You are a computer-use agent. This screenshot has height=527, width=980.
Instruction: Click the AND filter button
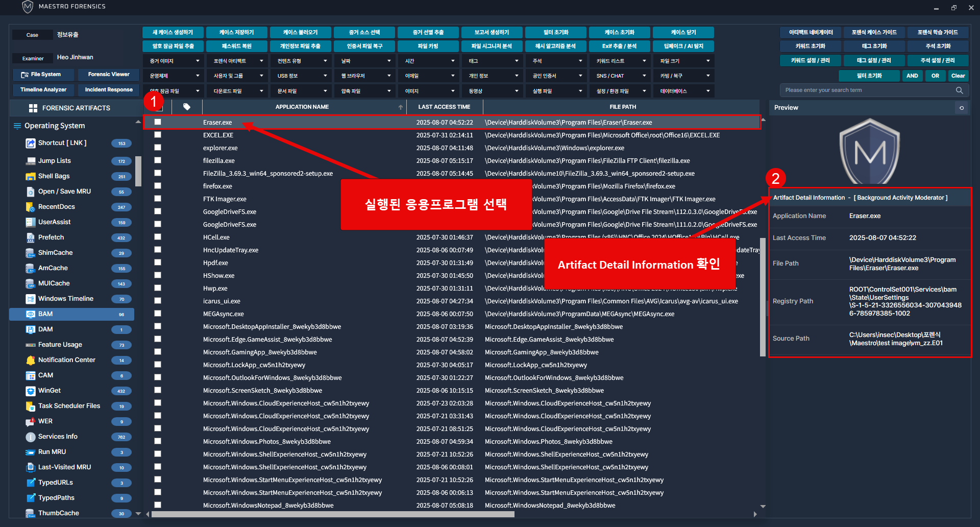912,76
